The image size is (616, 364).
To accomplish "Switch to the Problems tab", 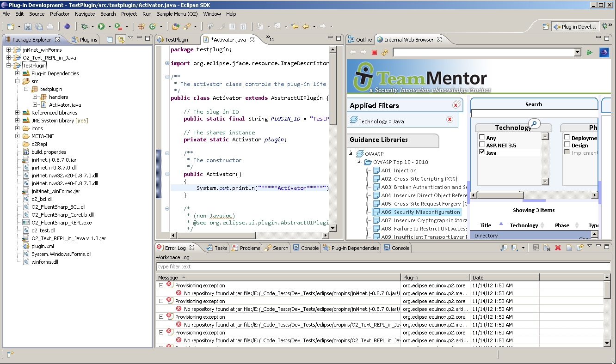I will [x=246, y=248].
